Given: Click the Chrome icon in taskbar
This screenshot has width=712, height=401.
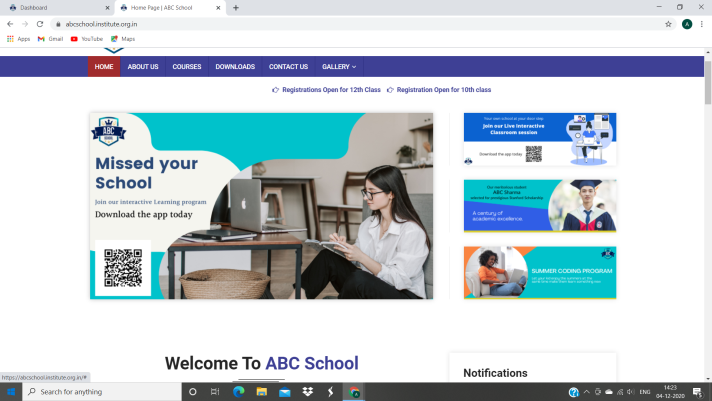Looking at the screenshot, I should tap(354, 391).
